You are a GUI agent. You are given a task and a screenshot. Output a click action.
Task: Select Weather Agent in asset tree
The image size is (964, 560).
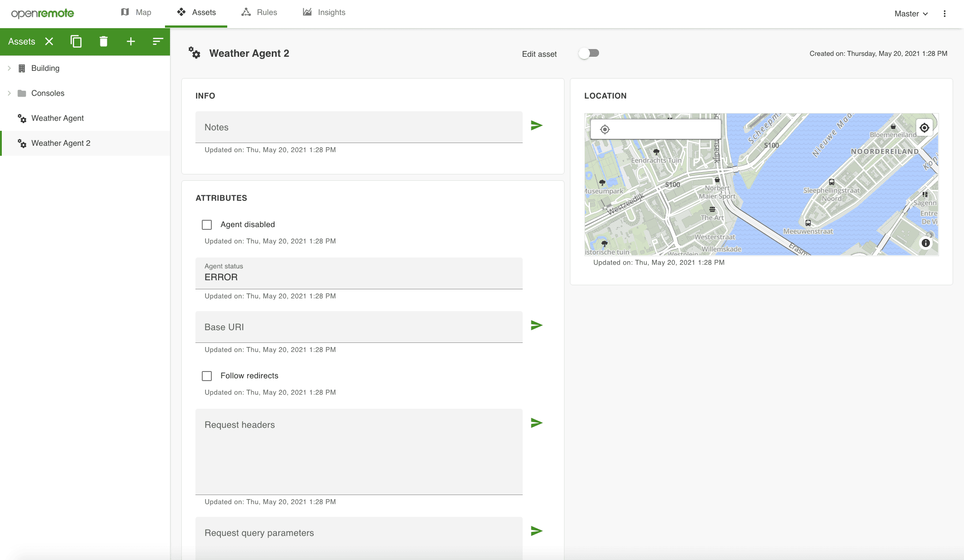[x=57, y=118]
